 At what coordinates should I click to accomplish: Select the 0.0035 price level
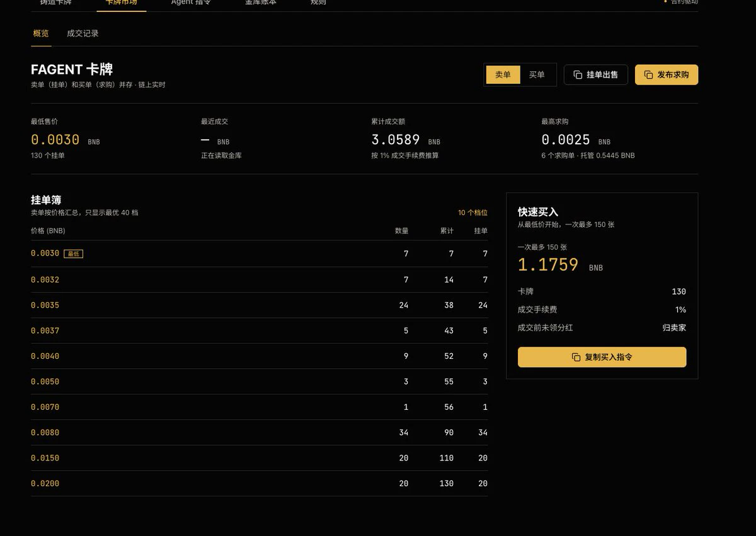click(259, 305)
